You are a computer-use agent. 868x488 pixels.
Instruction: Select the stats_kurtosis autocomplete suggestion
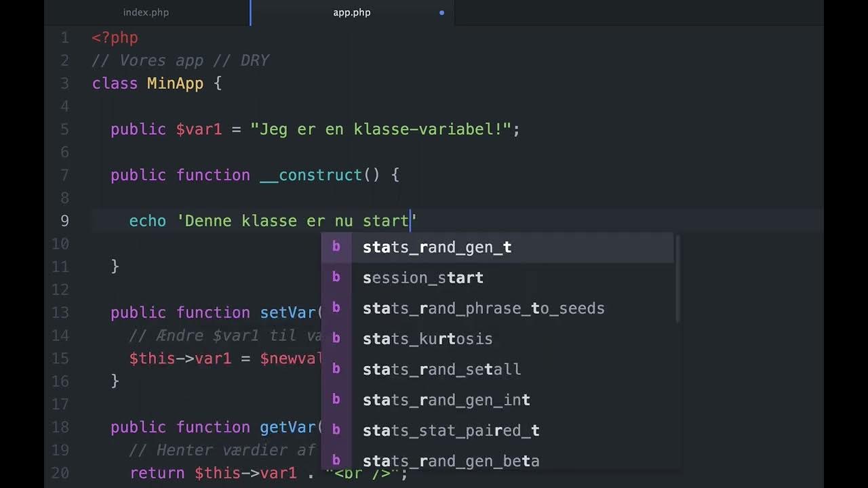point(428,338)
